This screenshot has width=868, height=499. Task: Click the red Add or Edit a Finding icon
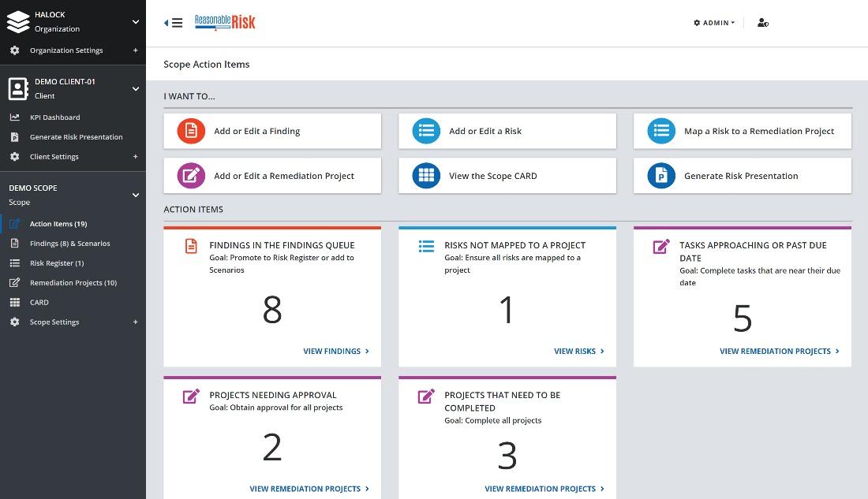pyautogui.click(x=191, y=132)
